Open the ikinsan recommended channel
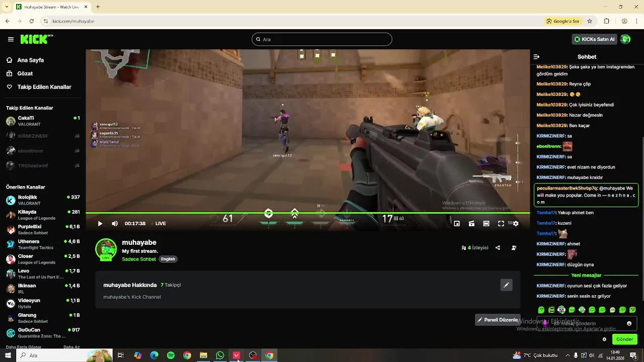The width and height of the screenshot is (644, 362). [43, 289]
